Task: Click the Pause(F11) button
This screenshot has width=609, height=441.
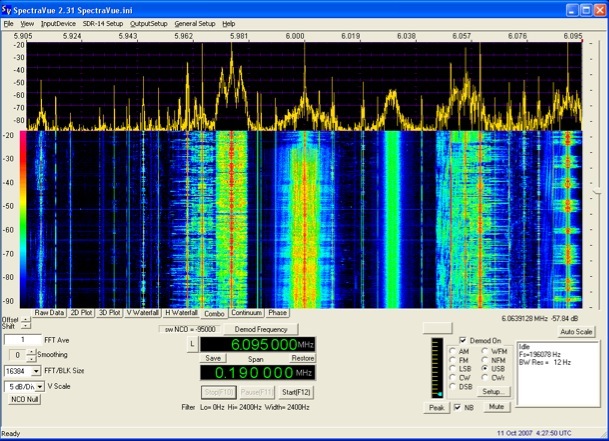Action: [257, 392]
